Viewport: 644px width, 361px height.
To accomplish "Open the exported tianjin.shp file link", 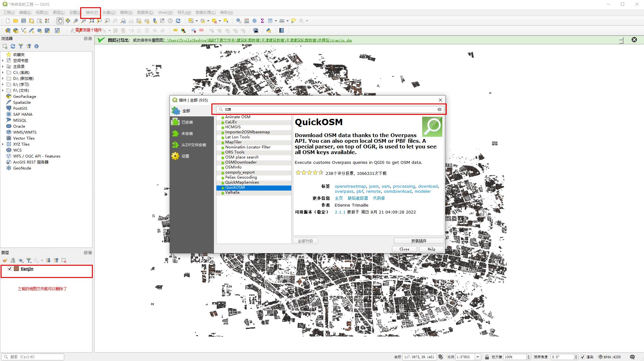I will [257, 40].
